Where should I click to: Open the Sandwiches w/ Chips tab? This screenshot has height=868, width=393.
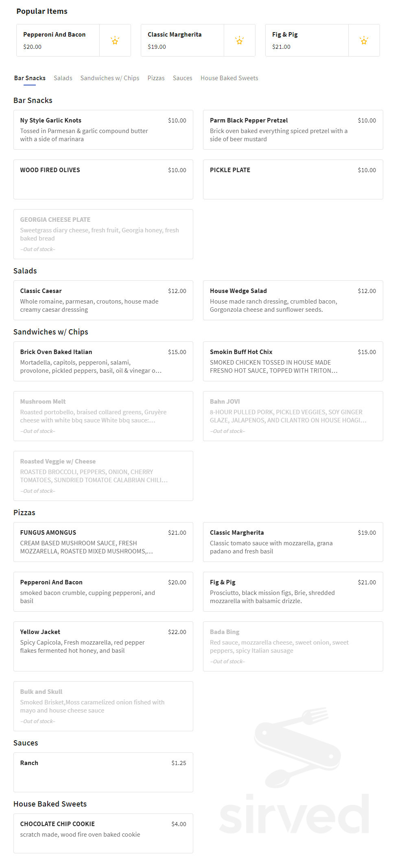pyautogui.click(x=110, y=78)
